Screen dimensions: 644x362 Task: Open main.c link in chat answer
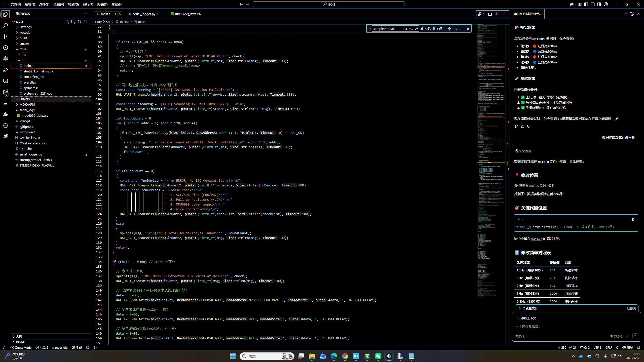pyautogui.click(x=543, y=162)
